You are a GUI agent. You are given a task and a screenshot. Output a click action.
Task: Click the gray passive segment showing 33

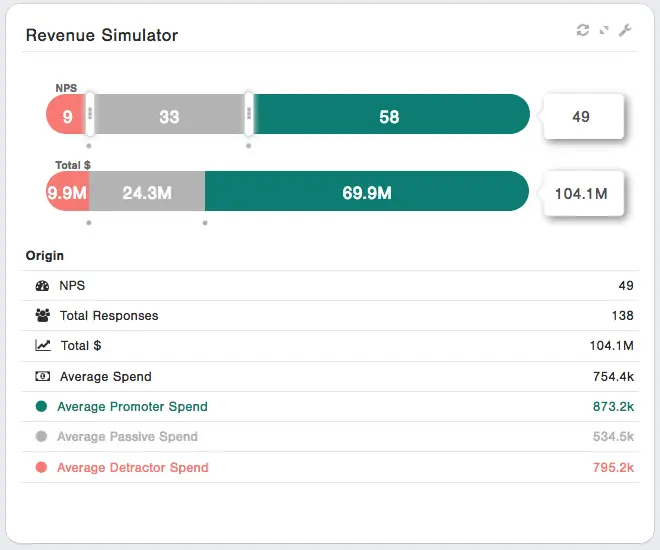[169, 116]
